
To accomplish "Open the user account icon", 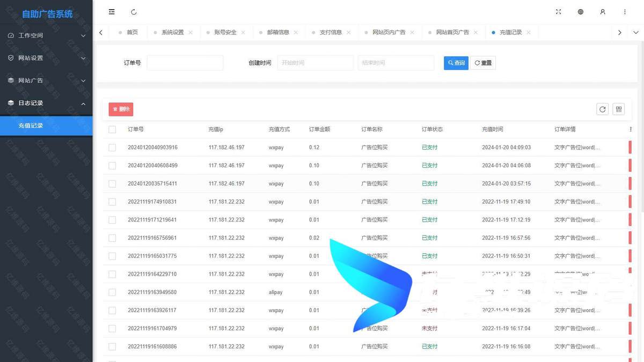I will (603, 12).
